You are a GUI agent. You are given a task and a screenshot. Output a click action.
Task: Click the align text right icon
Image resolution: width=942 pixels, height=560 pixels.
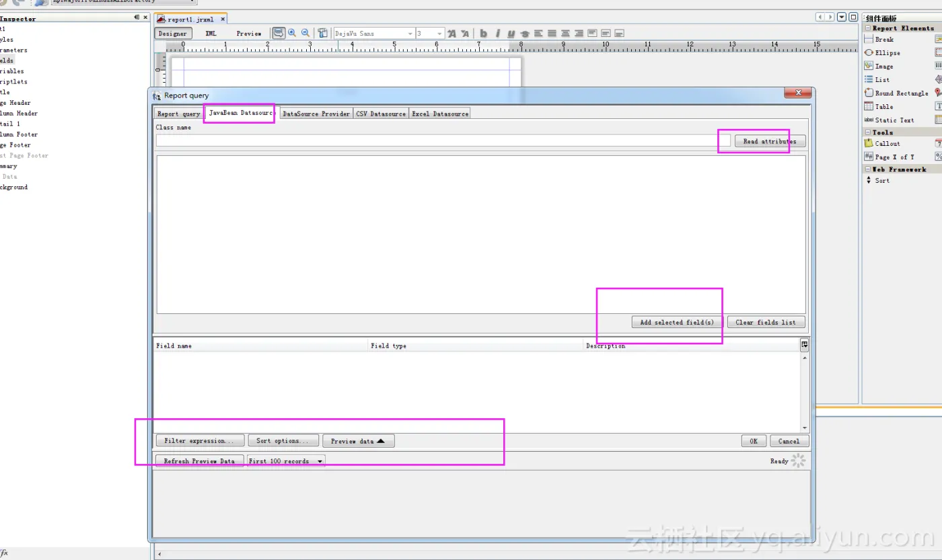(579, 34)
